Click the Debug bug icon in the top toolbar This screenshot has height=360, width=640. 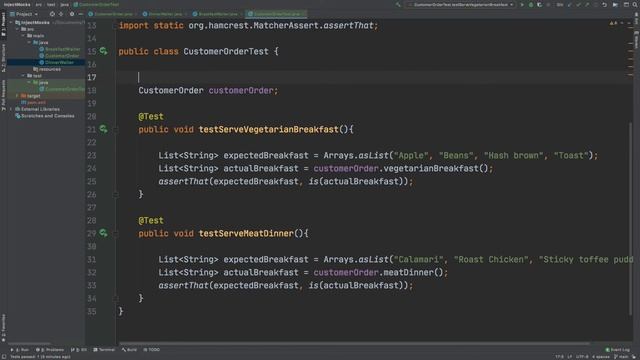tap(531, 4)
